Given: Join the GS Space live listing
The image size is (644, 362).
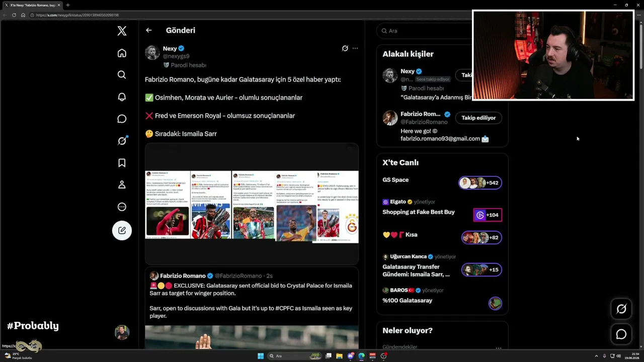Looking at the screenshot, I should (395, 180).
